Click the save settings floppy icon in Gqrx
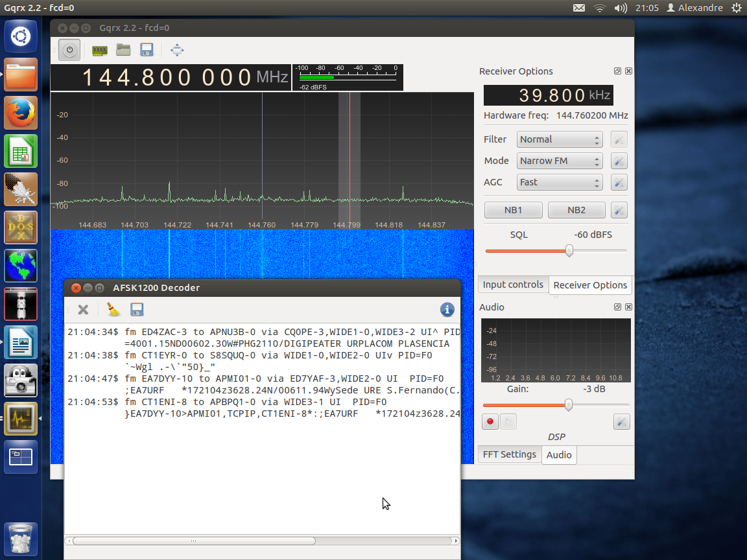 click(x=147, y=50)
